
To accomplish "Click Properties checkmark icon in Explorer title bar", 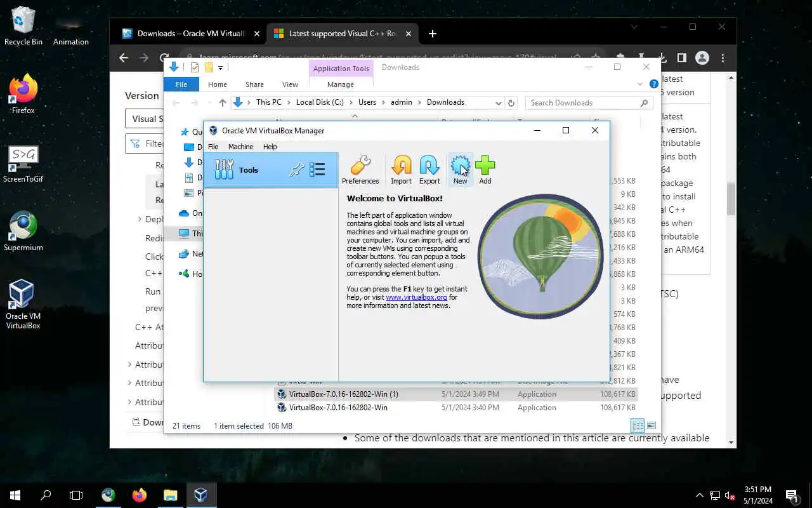I will tap(195, 67).
